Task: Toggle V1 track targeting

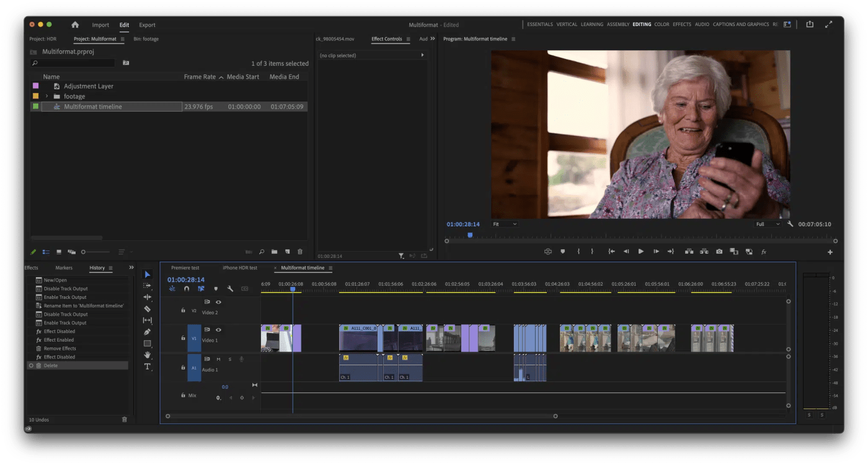Action: coord(194,339)
